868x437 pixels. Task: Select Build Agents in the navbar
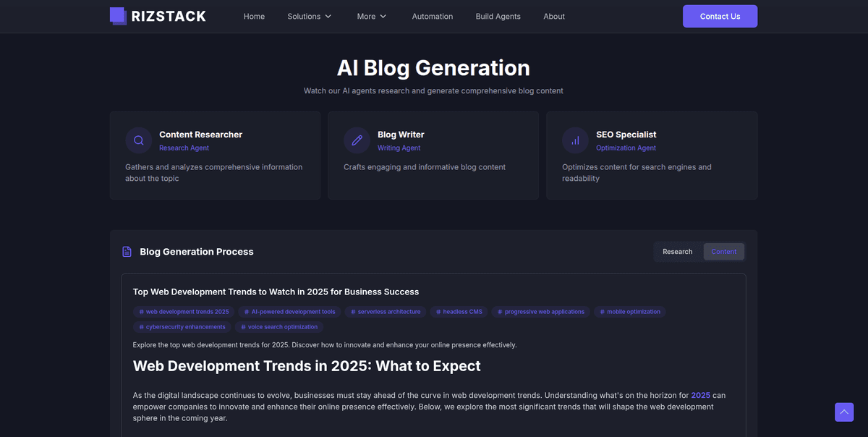(x=498, y=16)
